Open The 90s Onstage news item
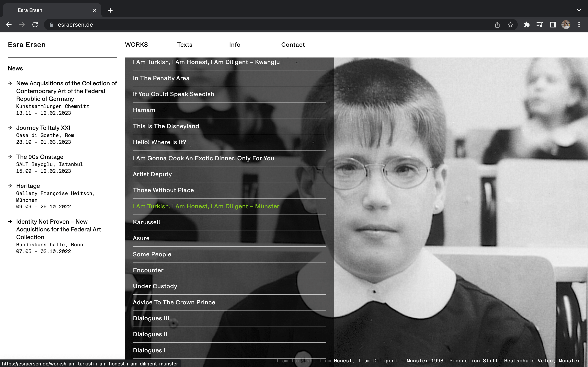The width and height of the screenshot is (588, 367). pyautogui.click(x=40, y=157)
